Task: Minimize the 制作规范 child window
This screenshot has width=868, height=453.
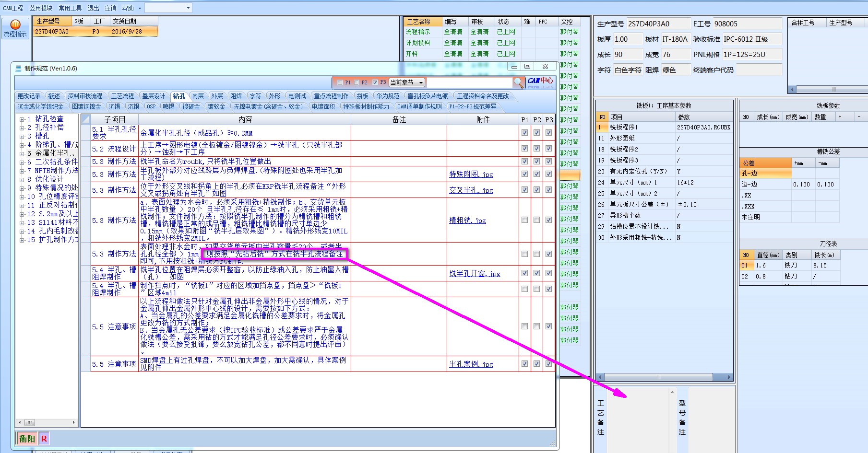Action: click(514, 66)
